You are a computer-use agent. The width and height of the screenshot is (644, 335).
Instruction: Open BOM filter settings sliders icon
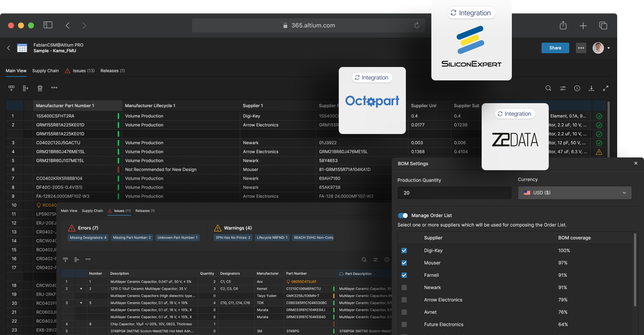(563, 88)
